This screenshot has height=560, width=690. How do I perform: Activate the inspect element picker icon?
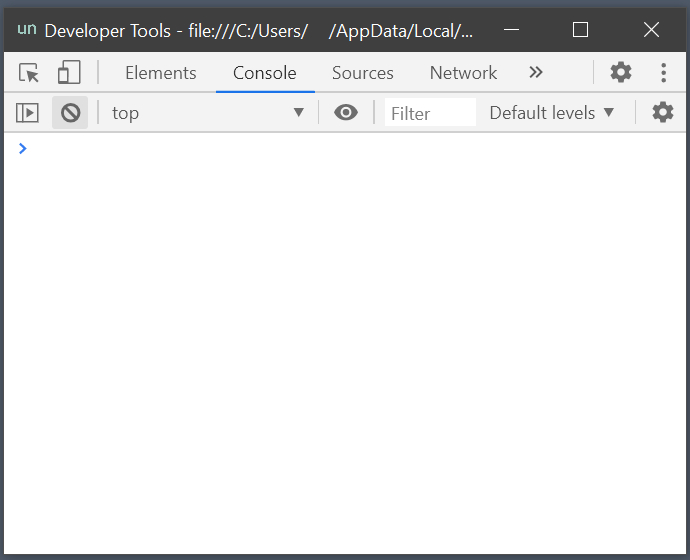(29, 73)
